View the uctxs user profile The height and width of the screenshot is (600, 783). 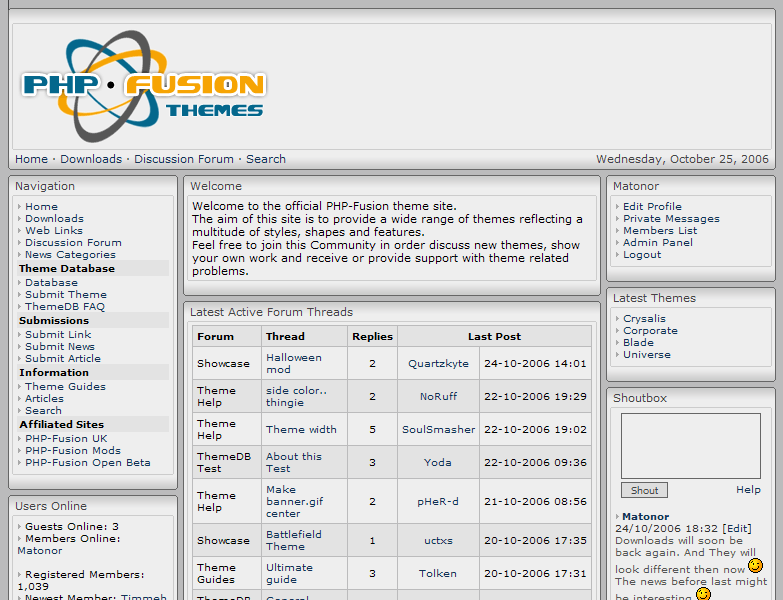click(x=438, y=540)
